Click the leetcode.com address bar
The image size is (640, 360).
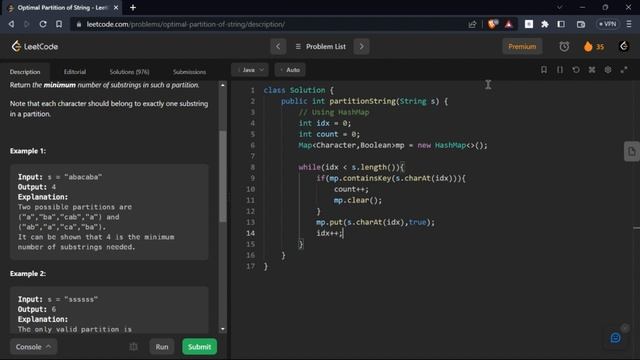pos(186,24)
